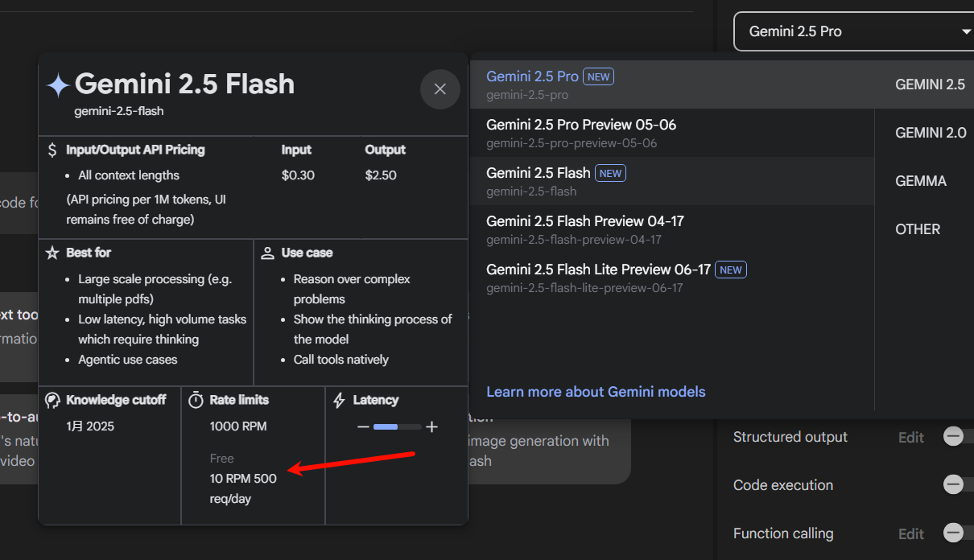Click the NEW badge beside Flash Lite Preview 06-17
974x560 pixels.
[x=731, y=270]
